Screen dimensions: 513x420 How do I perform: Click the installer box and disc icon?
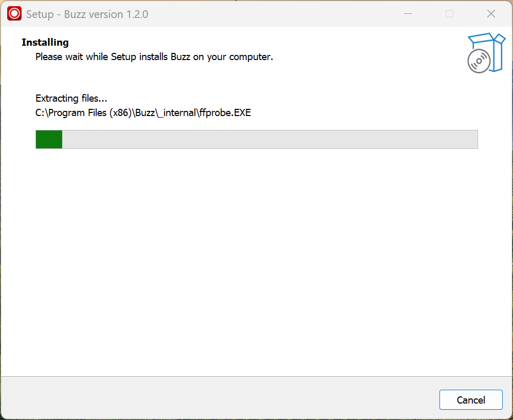(486, 52)
